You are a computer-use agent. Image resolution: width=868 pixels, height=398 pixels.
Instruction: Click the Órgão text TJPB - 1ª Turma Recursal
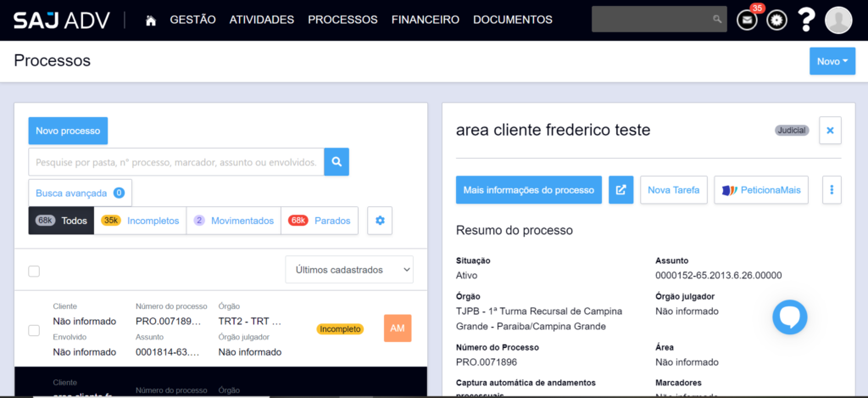click(539, 319)
